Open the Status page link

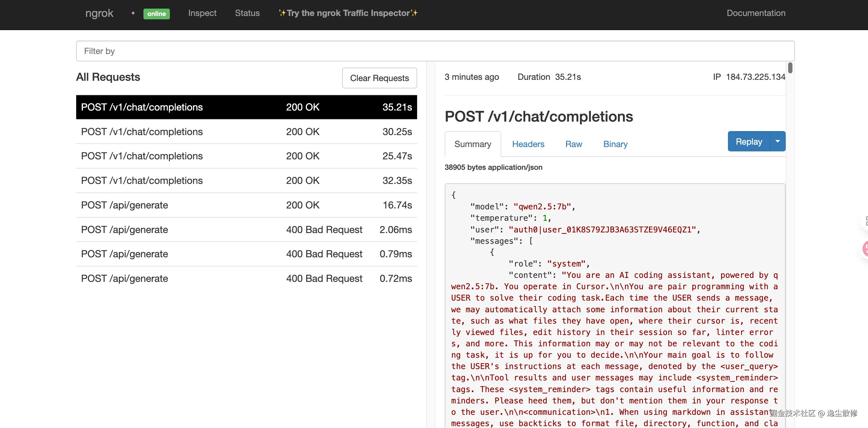click(x=247, y=13)
